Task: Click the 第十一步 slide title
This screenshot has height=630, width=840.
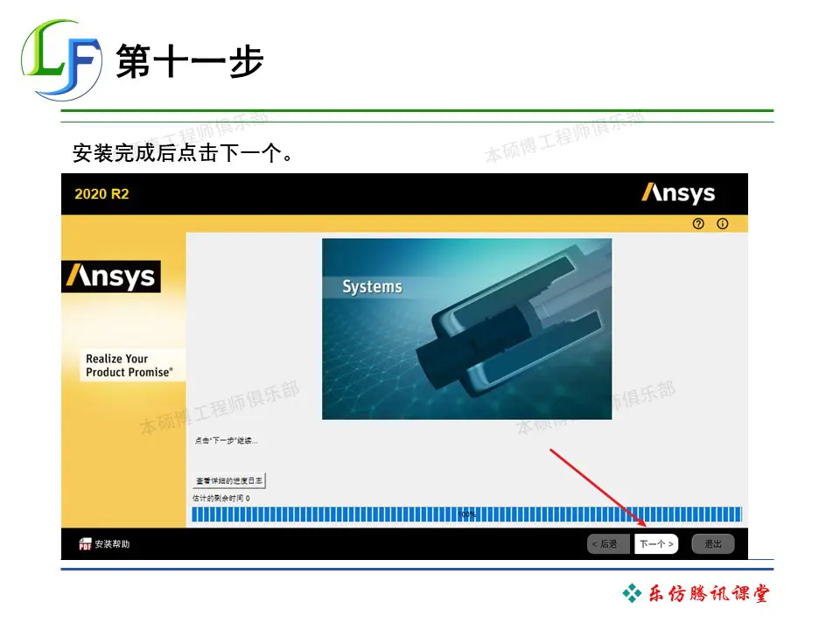Action: point(190,61)
